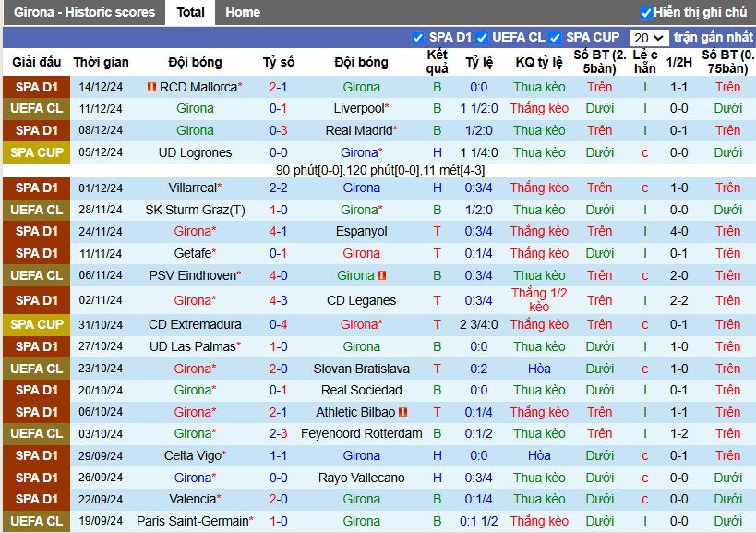Open the 2-1 score of Mallorca match

pos(278,88)
